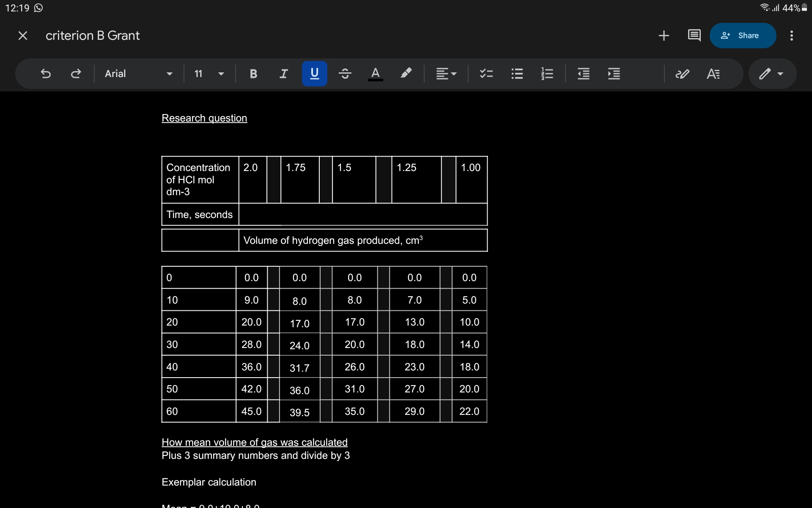Open the handwriting scribble tool
Screen dimensions: 812x508
click(682, 74)
